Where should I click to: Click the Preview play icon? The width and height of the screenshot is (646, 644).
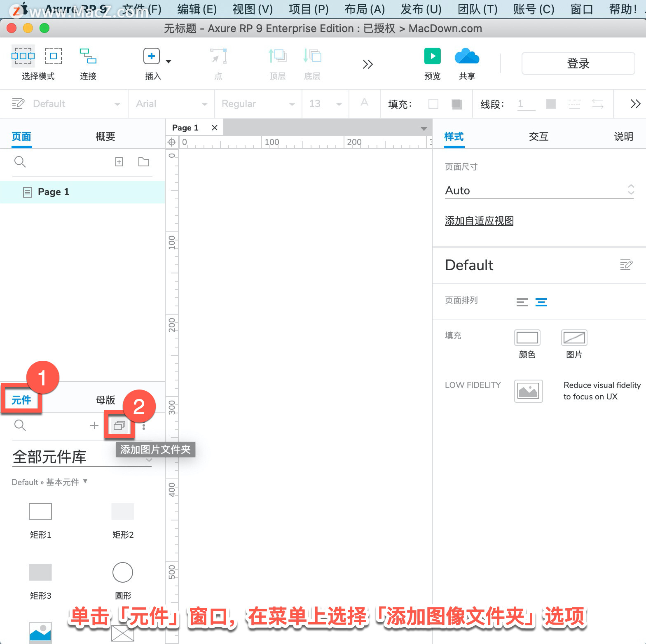coord(433,56)
